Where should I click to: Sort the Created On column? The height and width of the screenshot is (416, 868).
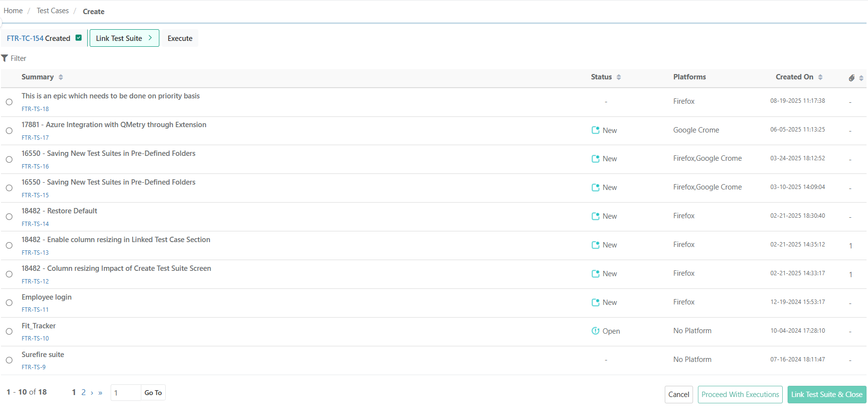[820, 77]
